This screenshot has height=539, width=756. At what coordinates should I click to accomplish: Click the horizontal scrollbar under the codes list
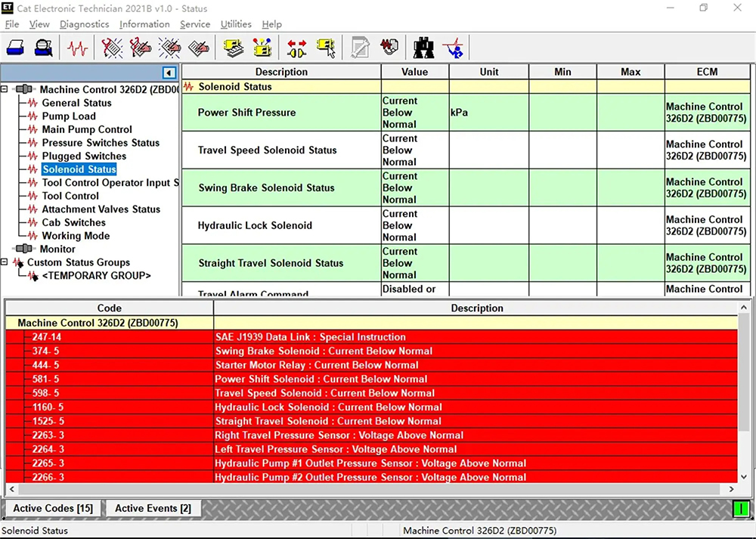click(x=370, y=490)
